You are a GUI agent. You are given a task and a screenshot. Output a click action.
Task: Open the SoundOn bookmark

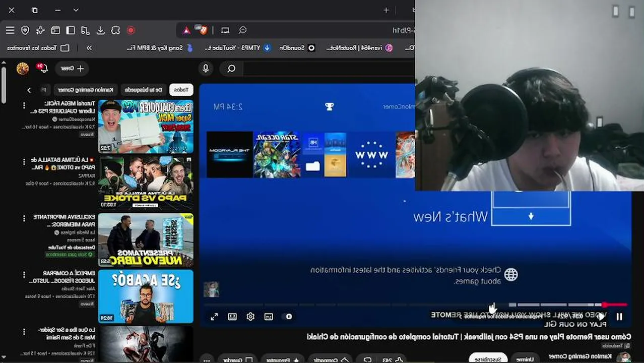297,48
